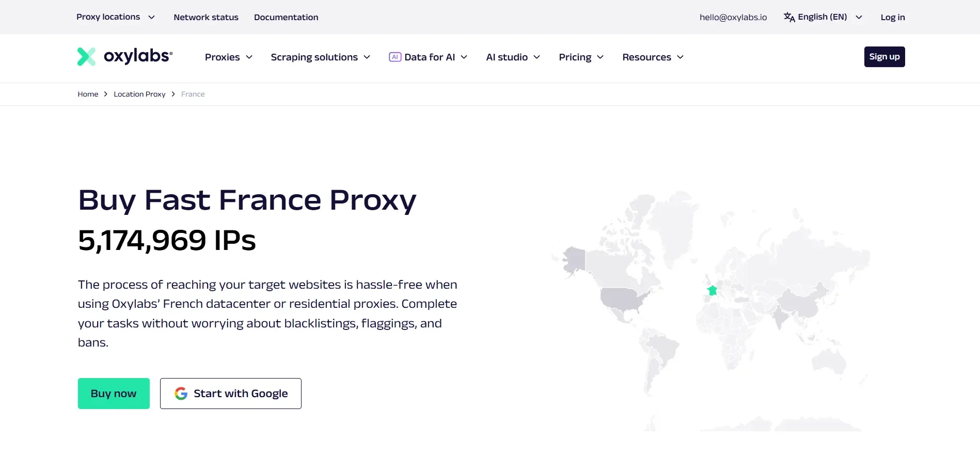
Task: Click the chevron next to Proxy locations
Action: [151, 17]
